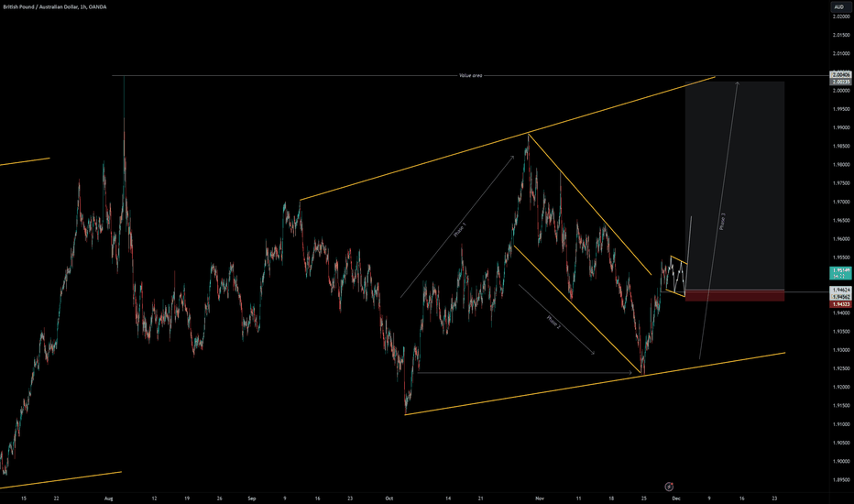Click the 1.94000 price axis label
The image size is (854, 504).
tap(841, 312)
